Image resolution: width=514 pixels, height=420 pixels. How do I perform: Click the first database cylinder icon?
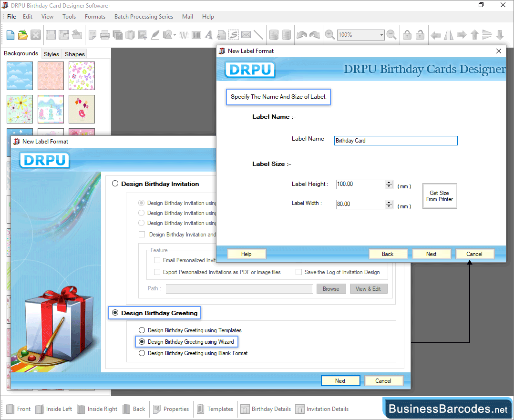(x=274, y=35)
